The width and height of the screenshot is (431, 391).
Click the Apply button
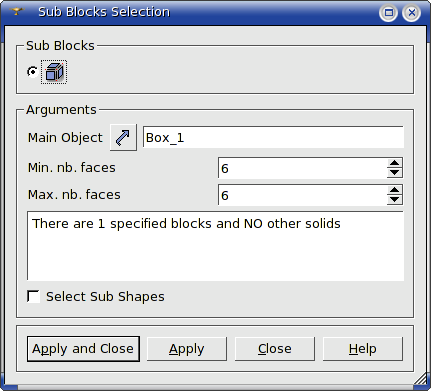coord(187,349)
